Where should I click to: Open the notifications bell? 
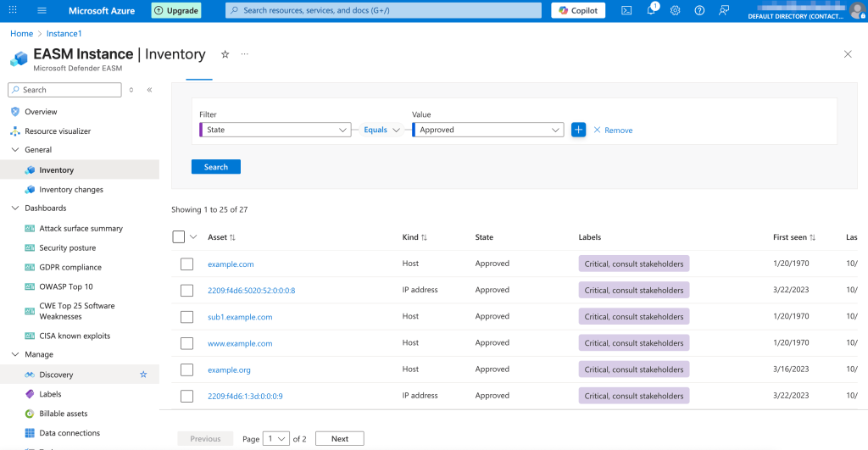coord(651,10)
